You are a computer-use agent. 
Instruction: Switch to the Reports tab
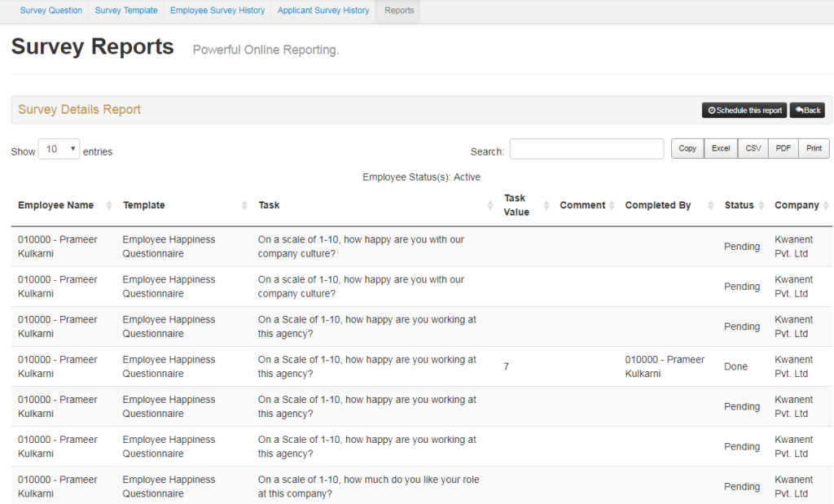pos(398,11)
